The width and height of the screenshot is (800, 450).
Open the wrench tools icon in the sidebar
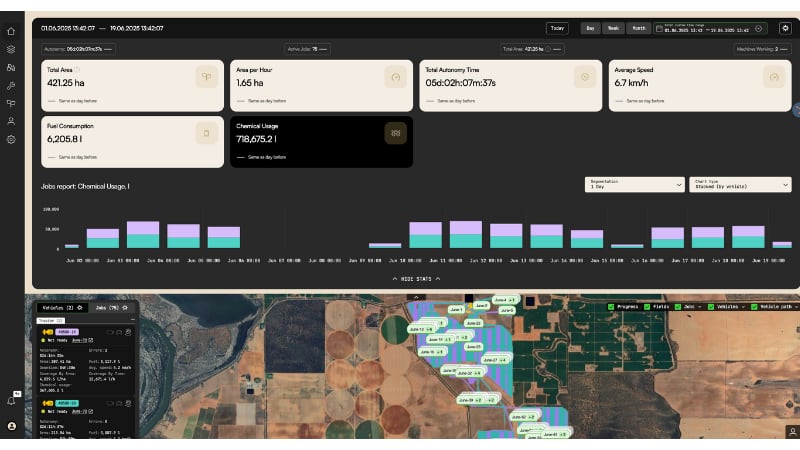(11, 86)
